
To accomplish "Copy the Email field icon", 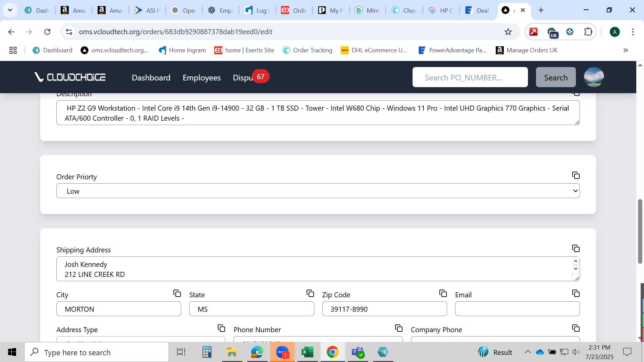I will point(576,293).
